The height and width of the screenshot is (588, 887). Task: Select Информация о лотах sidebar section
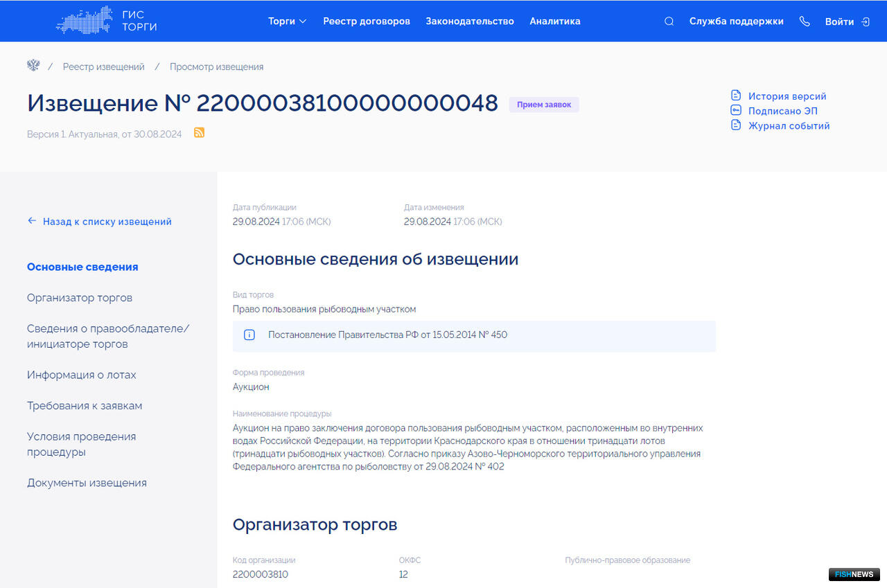coord(82,375)
